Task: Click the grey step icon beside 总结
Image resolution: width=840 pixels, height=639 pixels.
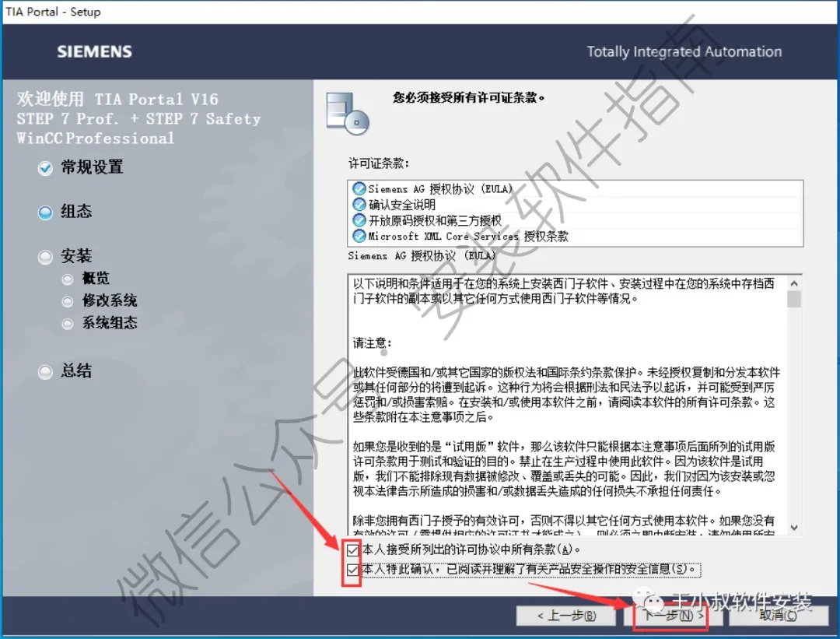Action: coord(46,372)
